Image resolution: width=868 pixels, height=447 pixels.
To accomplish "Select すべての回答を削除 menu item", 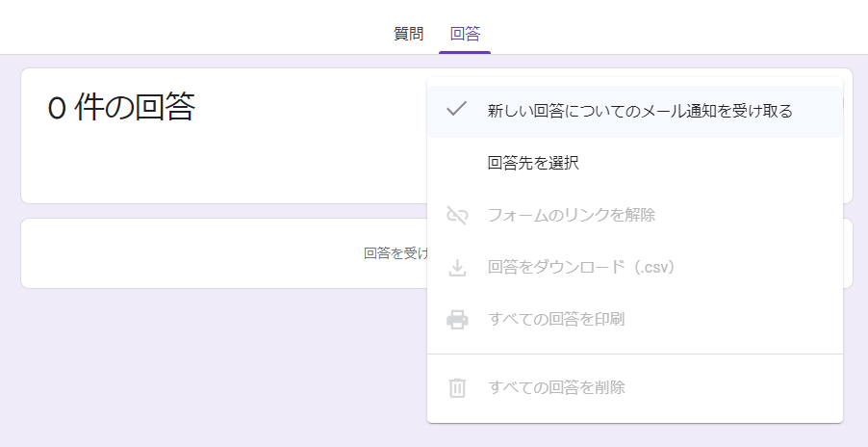I will [635, 387].
